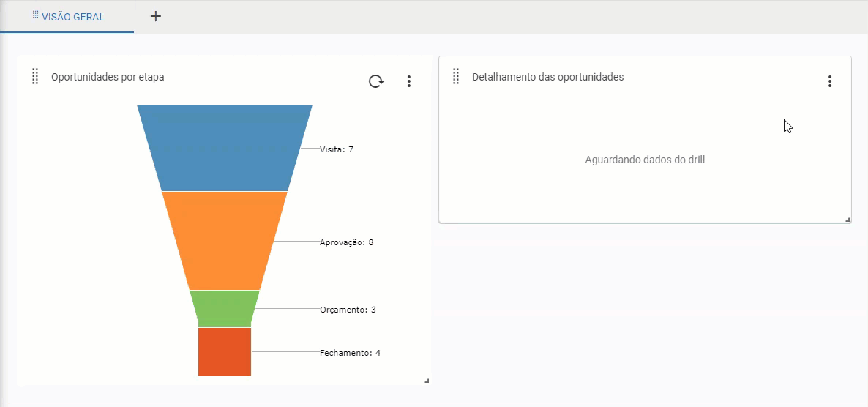Screen dimensions: 868x407
Task: Click the 'Orçamento: 3' label
Action: (x=348, y=310)
